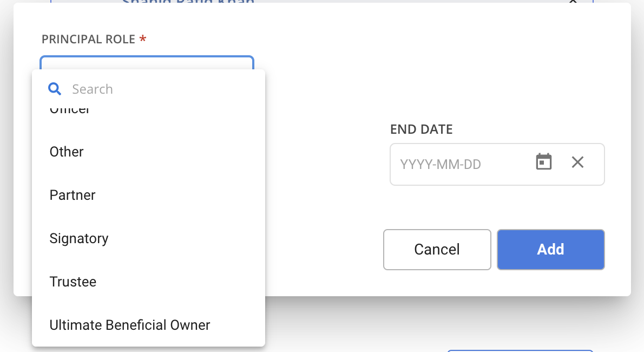The width and height of the screenshot is (644, 352).
Task: Click the button outline below the dialog
Action: [x=520, y=350]
